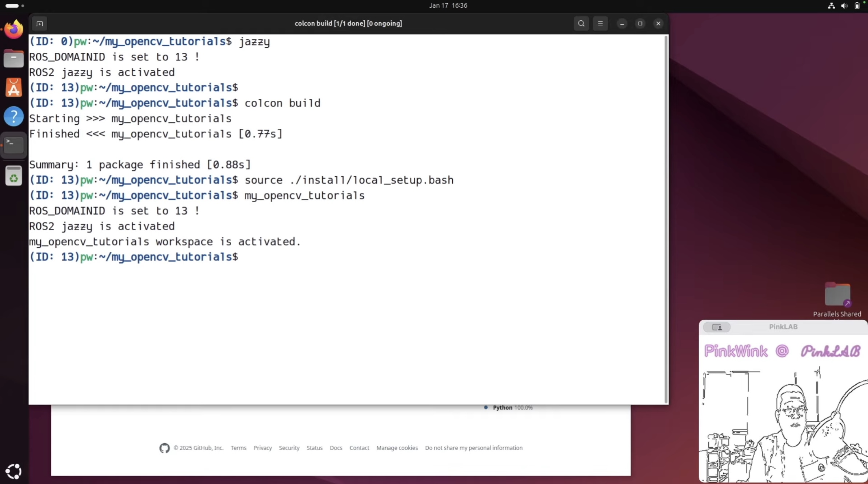Click the terminal search icon
This screenshot has height=484, width=868.
pyautogui.click(x=581, y=24)
